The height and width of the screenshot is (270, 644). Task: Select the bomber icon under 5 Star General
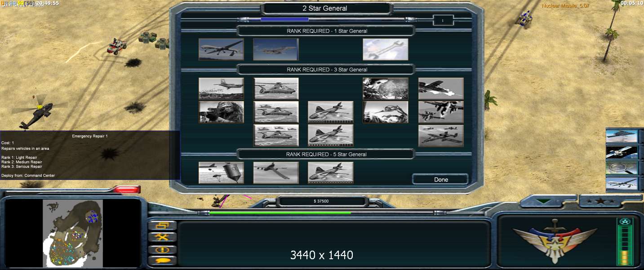coord(331,173)
